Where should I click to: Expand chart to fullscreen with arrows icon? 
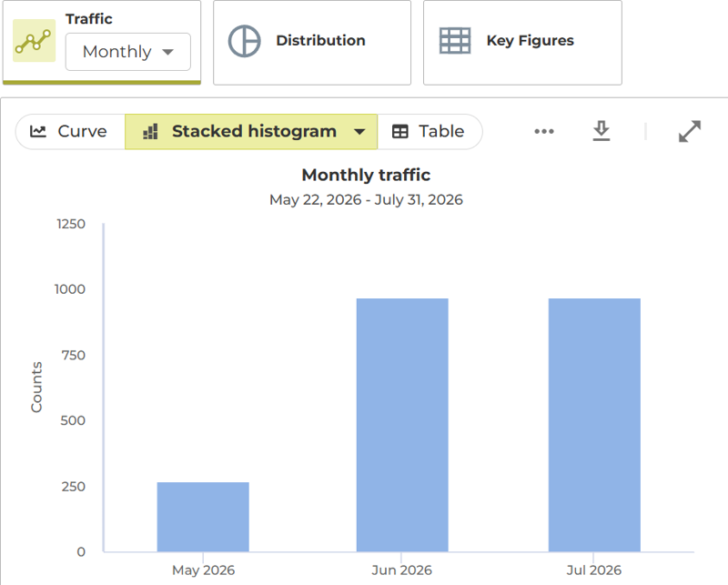pos(690,131)
